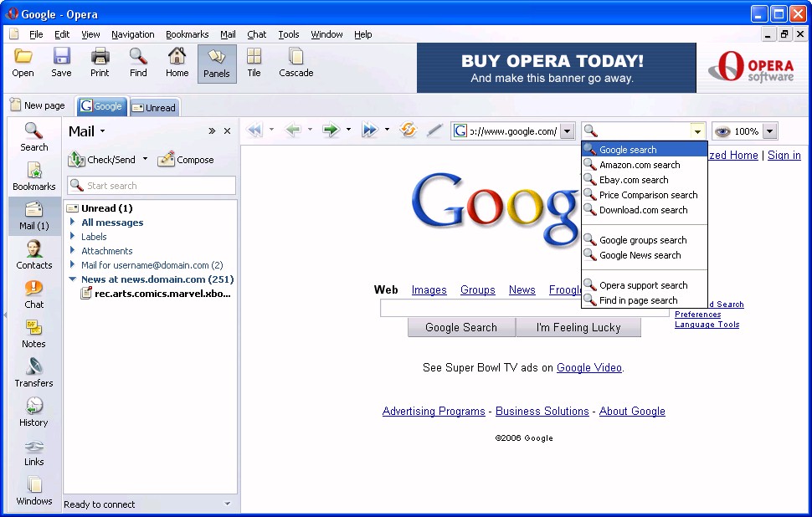Viewport: 812px width, 517px height.
Task: Click the wand pencil icon in address bar
Action: 434,130
